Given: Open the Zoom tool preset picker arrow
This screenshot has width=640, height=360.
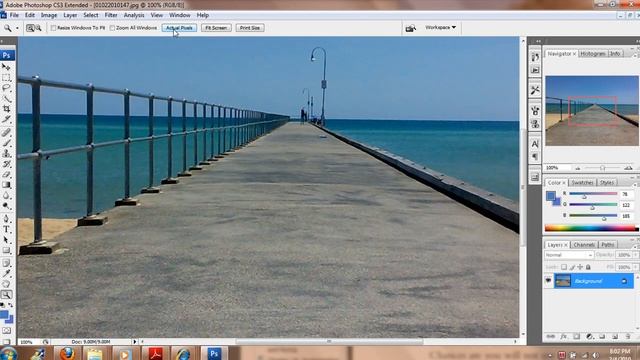Looking at the screenshot, I should pos(17,28).
